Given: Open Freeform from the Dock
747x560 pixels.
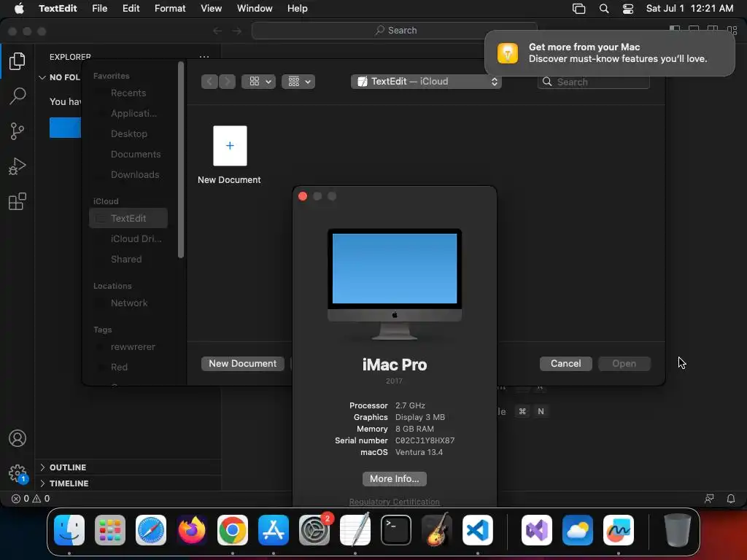Looking at the screenshot, I should tap(619, 530).
